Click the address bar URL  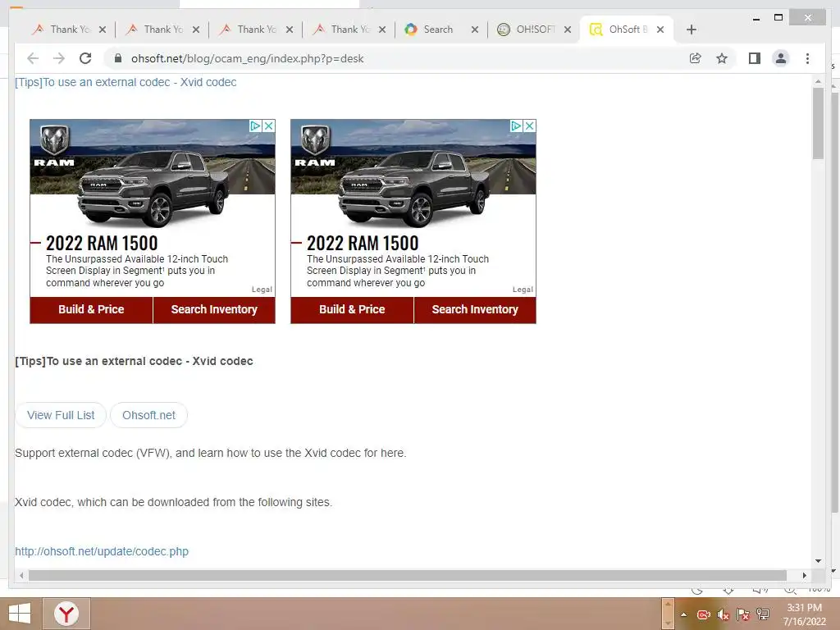[x=248, y=58]
